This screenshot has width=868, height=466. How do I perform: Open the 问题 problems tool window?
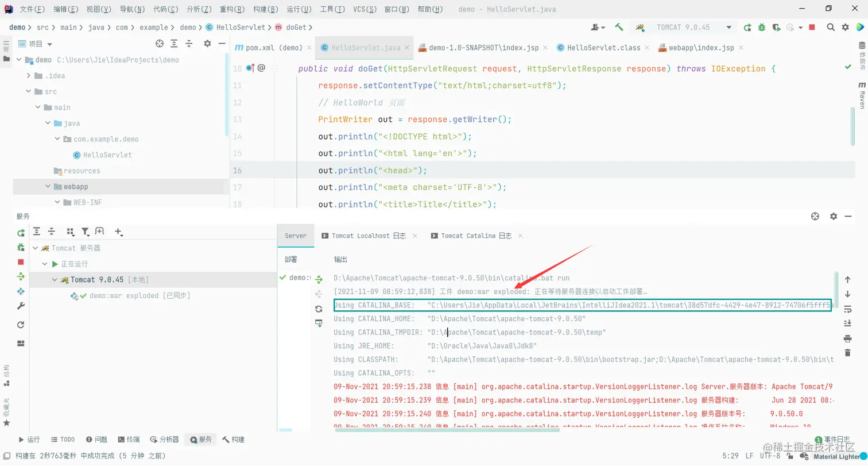96,440
